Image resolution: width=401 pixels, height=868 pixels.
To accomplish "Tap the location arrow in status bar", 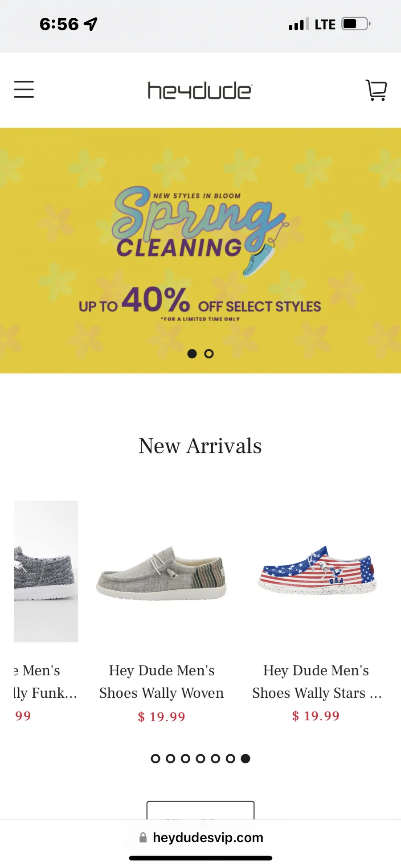I will click(91, 24).
